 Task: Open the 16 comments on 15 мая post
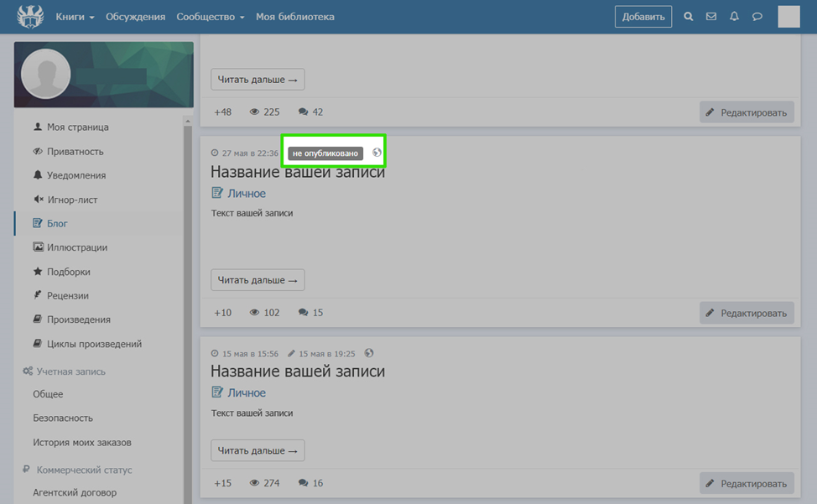pyautogui.click(x=310, y=483)
